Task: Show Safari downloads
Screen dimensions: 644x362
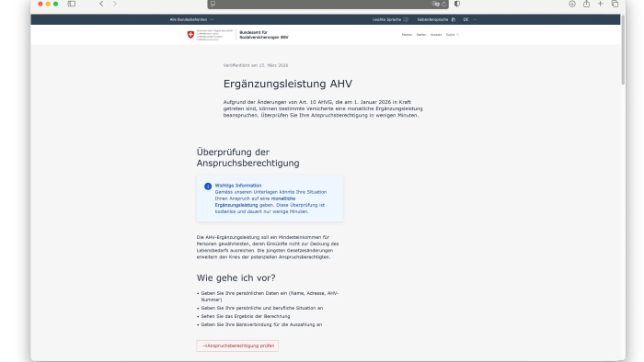Action: (572, 4)
